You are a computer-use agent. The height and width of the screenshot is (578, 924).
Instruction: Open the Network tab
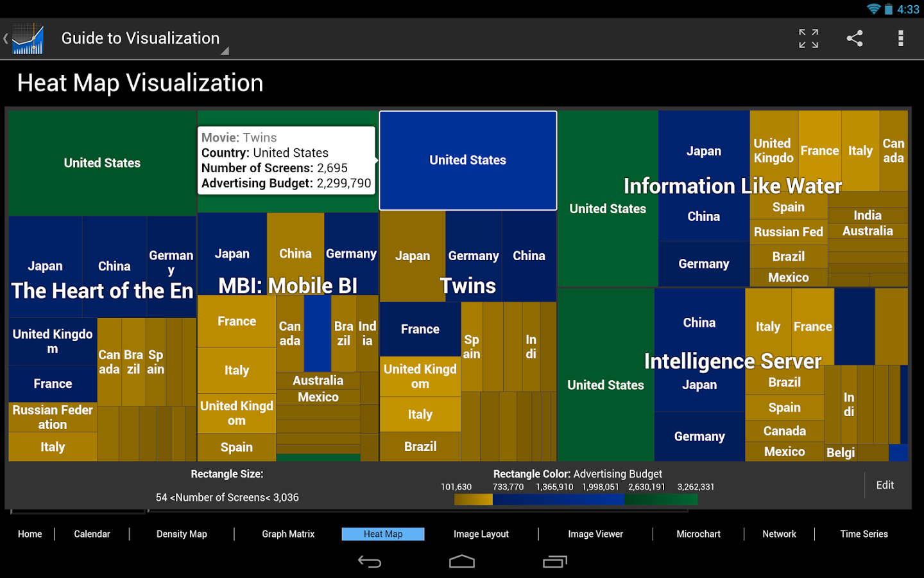780,534
